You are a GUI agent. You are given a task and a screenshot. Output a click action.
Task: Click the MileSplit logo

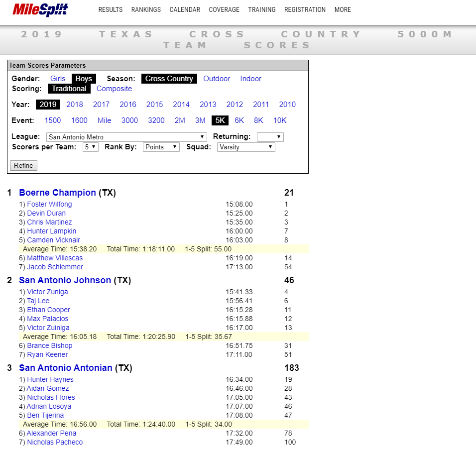[x=40, y=9]
